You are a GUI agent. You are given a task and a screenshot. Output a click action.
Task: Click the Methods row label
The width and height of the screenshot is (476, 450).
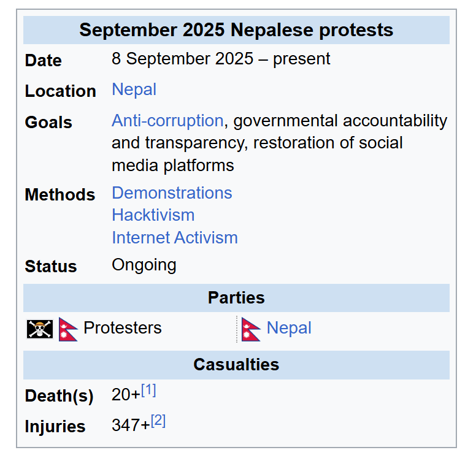pyautogui.click(x=60, y=195)
